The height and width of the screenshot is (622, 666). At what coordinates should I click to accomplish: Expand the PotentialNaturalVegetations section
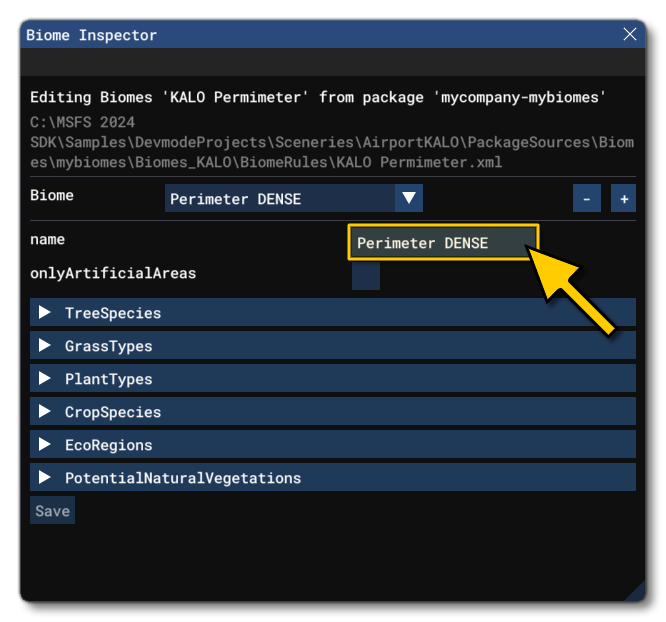pos(182,478)
